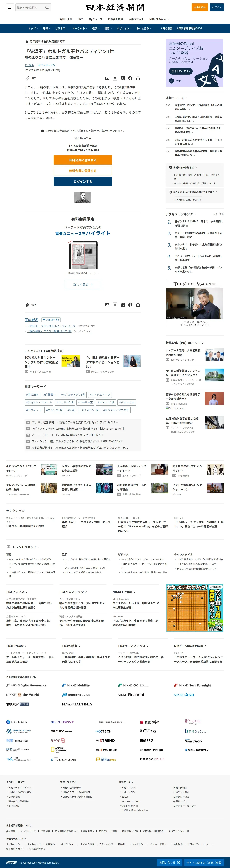Open National Geographic logo link
Viewport: 230px width, 868px height.
point(59,750)
